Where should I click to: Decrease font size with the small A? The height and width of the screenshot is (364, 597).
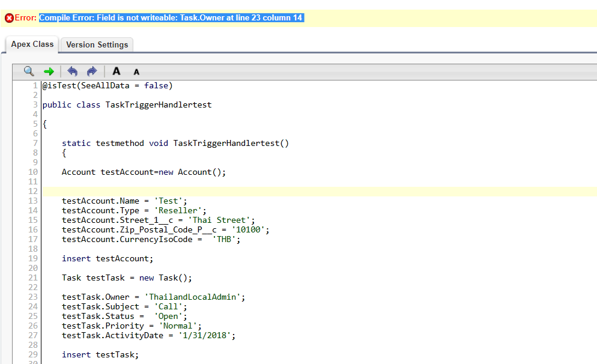pos(136,72)
